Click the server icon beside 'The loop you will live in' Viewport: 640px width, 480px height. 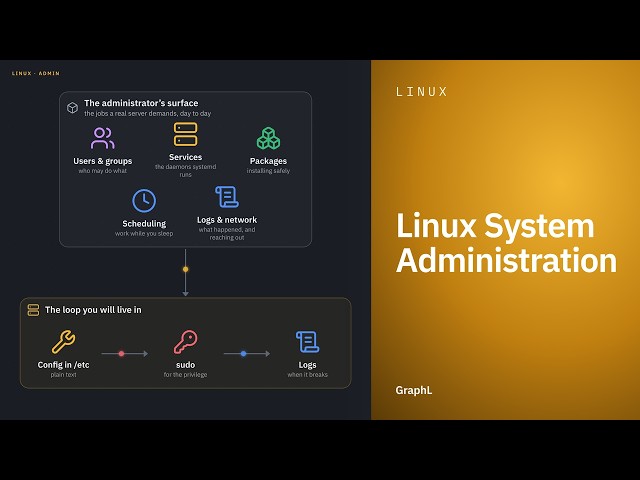point(33,310)
